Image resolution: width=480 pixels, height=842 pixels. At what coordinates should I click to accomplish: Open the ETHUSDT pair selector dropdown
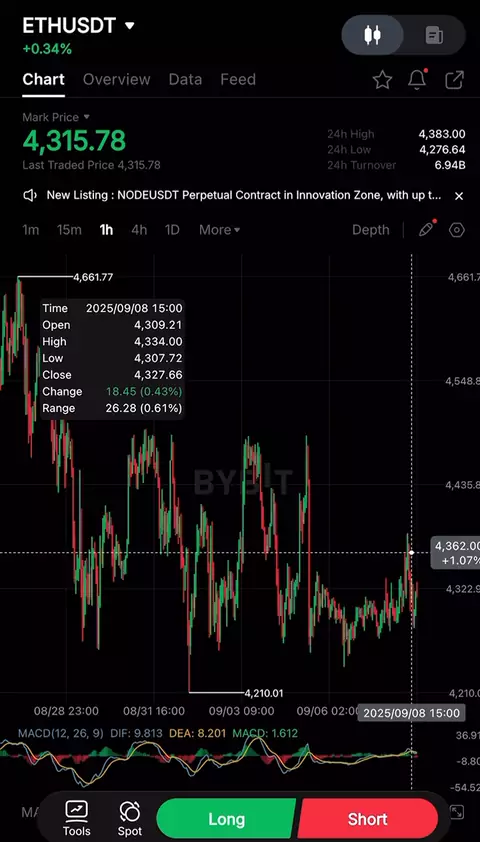78,25
